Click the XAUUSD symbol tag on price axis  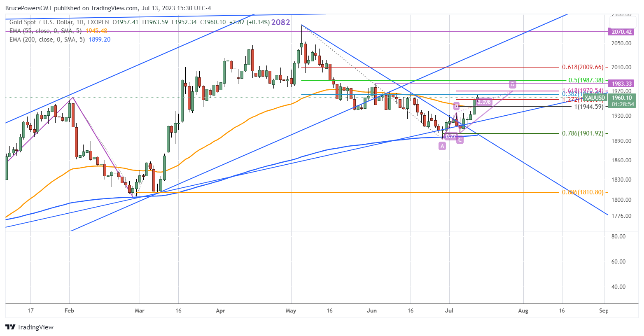click(595, 98)
